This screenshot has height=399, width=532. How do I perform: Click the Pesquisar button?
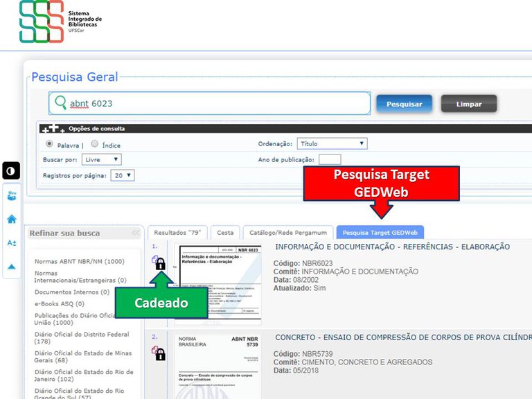point(404,104)
